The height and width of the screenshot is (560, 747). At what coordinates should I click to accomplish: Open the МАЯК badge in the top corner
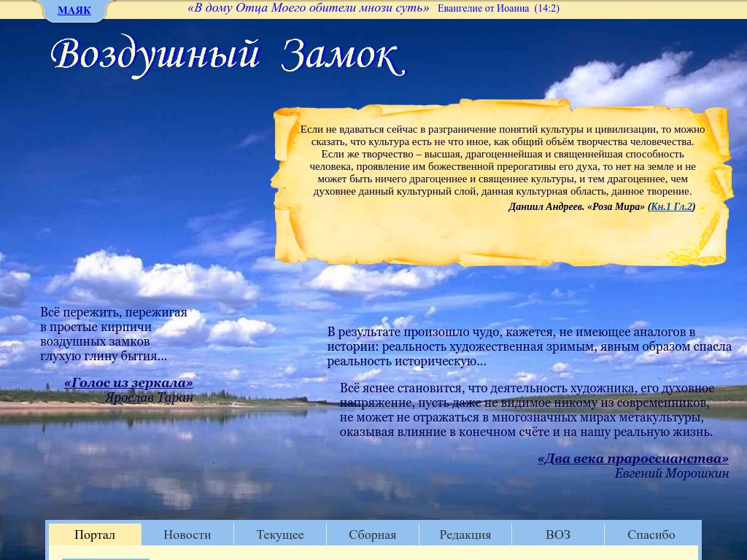(x=74, y=10)
